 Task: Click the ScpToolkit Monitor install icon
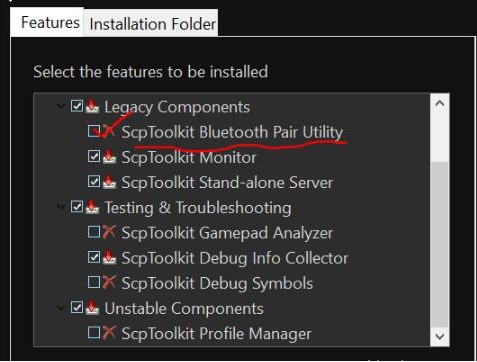[109, 157]
